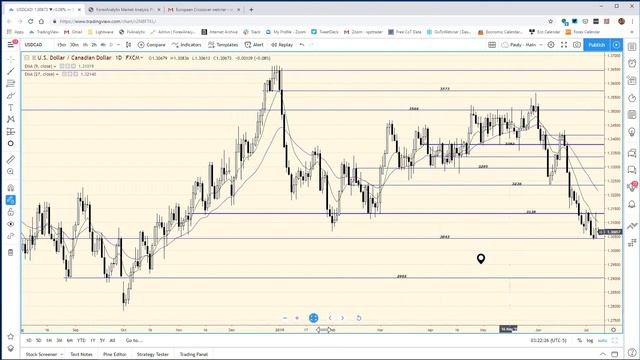Toggle the U.S. Dollar / Canadian Dollar legend checkbox
Image resolution: width=640 pixels, height=360 pixels.
27,58
